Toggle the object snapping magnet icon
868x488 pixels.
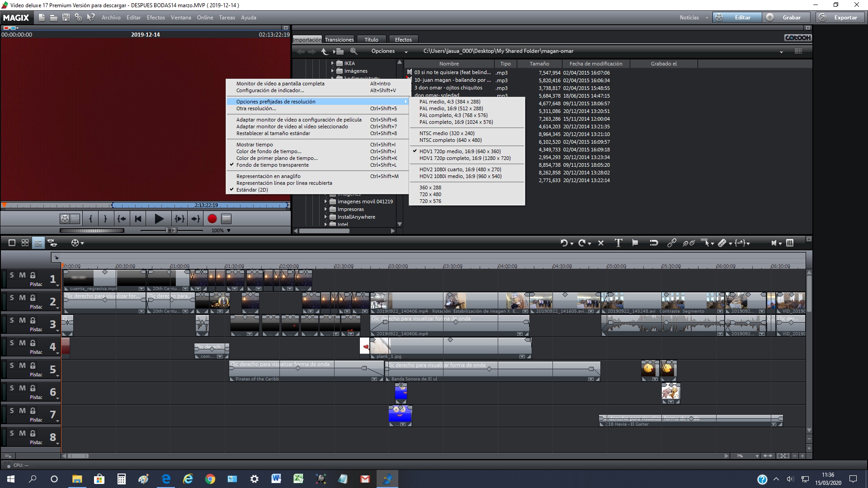pos(654,243)
